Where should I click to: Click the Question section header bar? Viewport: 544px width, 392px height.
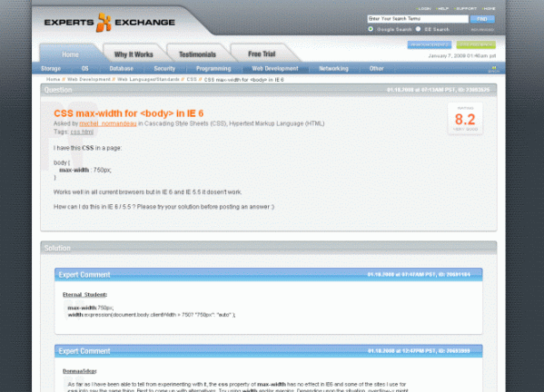[269, 90]
